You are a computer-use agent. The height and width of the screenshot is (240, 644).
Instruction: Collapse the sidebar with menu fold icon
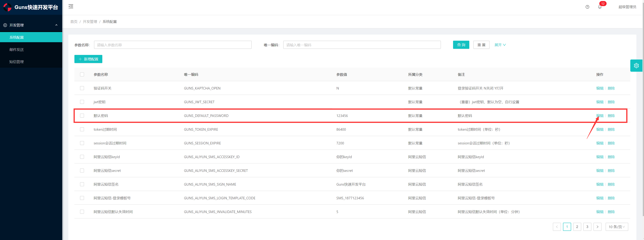71,6
